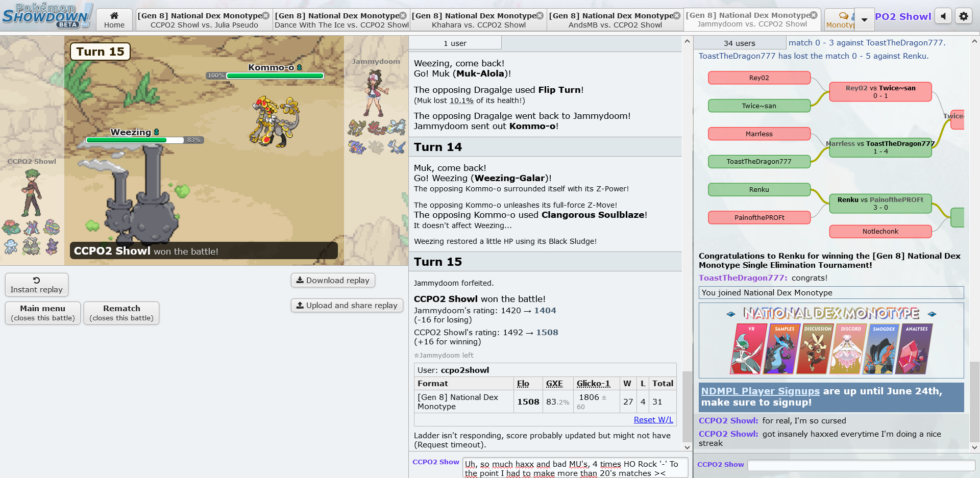Click the Kommo-o HP bar
The image size is (980, 478).
coord(275,76)
